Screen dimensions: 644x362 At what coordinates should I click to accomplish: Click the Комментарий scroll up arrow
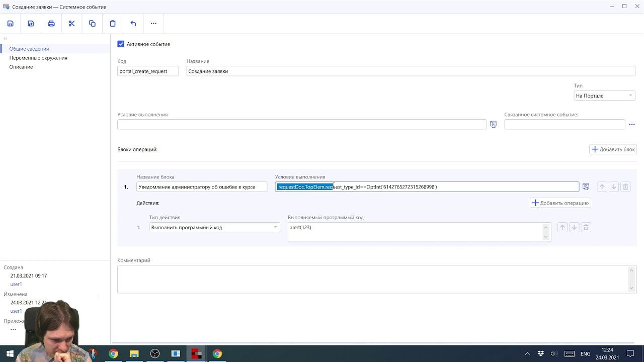[x=632, y=270]
